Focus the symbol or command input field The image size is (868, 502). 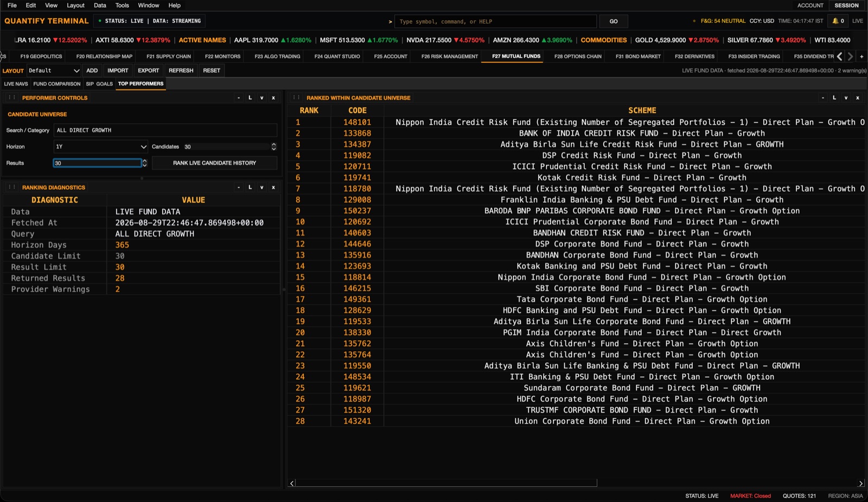495,21
